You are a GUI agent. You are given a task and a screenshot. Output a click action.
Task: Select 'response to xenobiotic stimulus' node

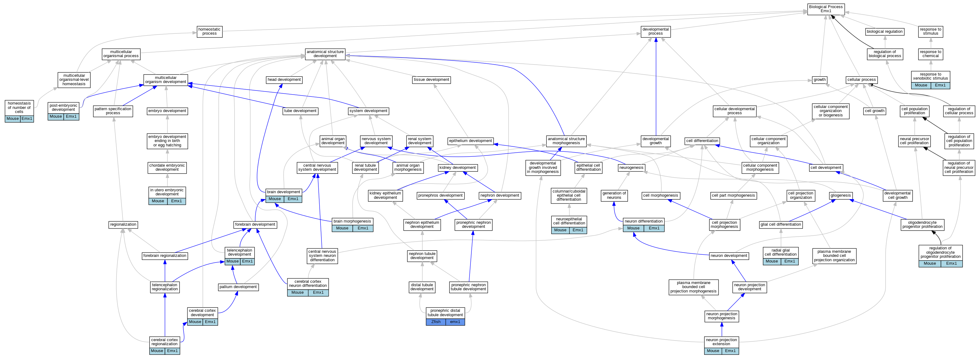click(931, 80)
